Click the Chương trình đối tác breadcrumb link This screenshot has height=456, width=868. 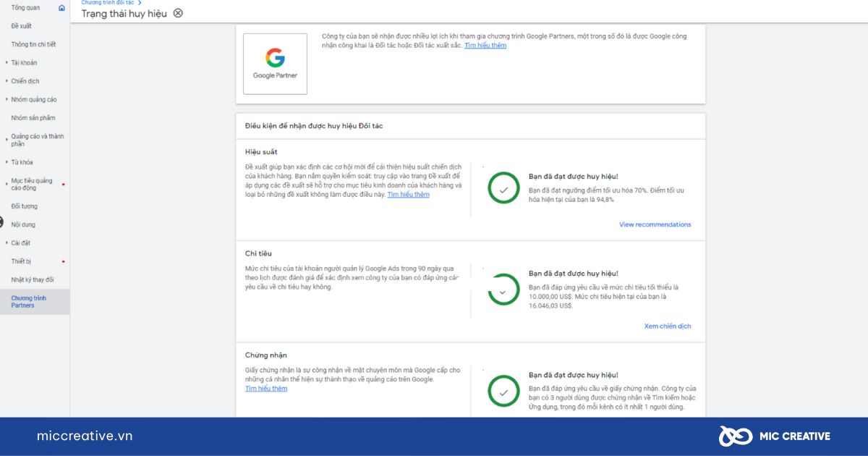click(107, 3)
